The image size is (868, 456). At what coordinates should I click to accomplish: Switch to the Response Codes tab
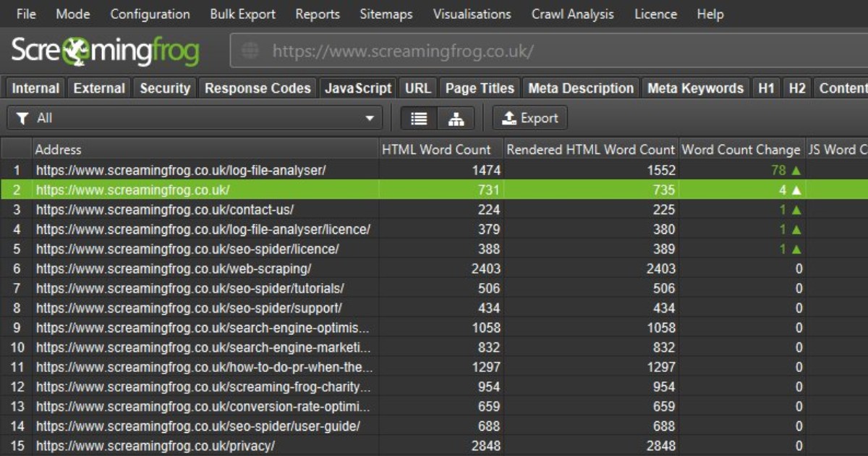point(258,88)
